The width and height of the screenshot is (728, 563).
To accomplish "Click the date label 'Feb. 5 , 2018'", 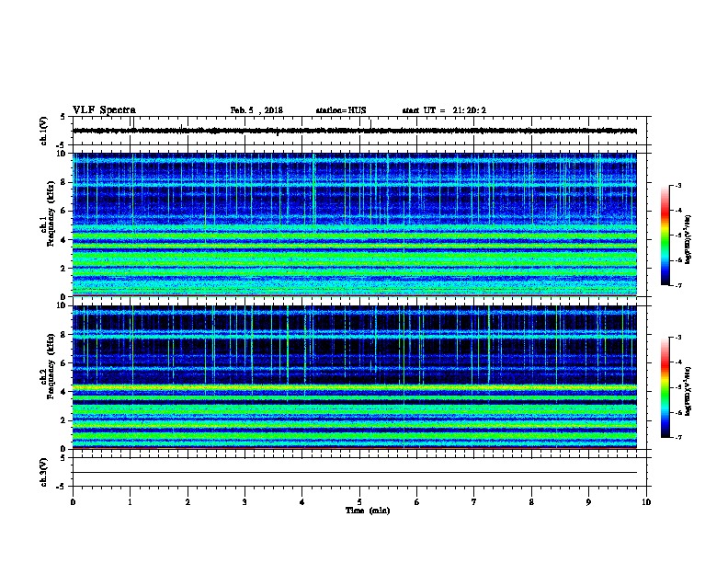I will pyautogui.click(x=256, y=110).
